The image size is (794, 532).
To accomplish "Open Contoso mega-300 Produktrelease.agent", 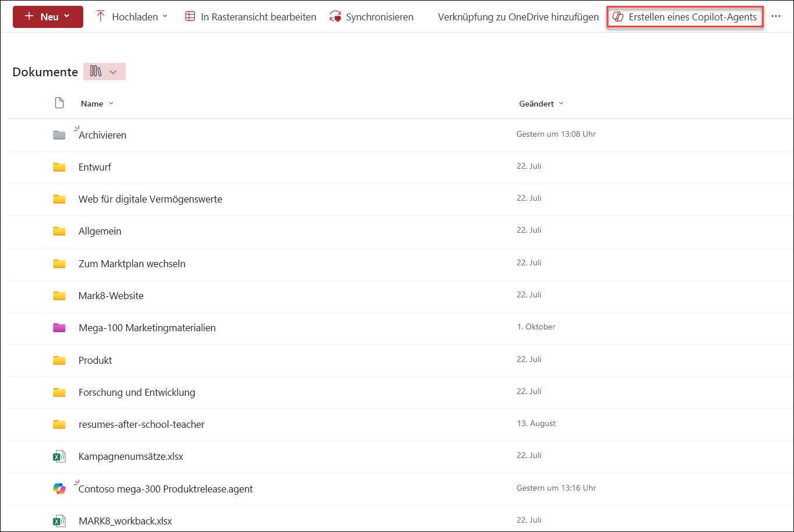I will (166, 489).
